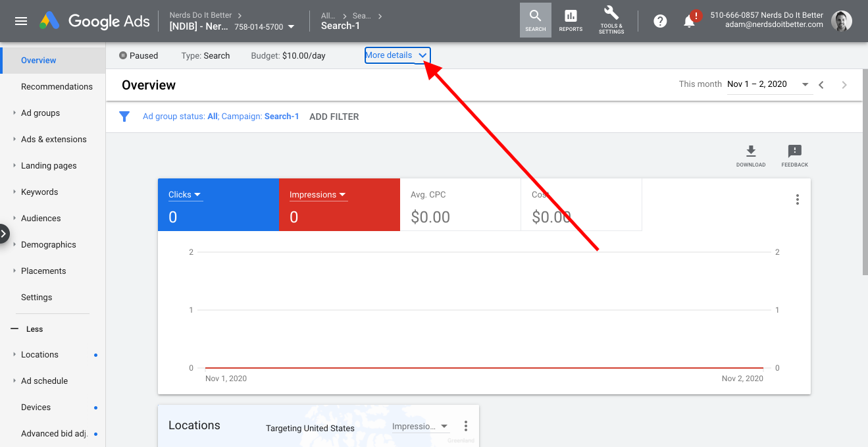Click ADD FILTER button
Image resolution: width=868 pixels, height=447 pixels.
click(334, 117)
